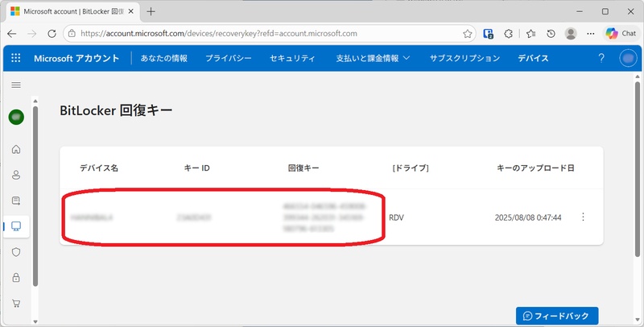Click the address bar URL field
This screenshot has width=644, height=327.
(271, 34)
